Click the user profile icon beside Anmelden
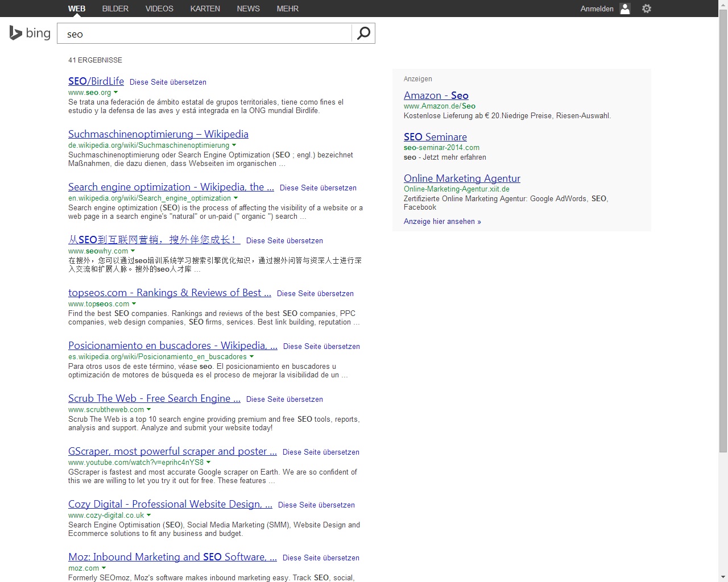 (x=625, y=9)
